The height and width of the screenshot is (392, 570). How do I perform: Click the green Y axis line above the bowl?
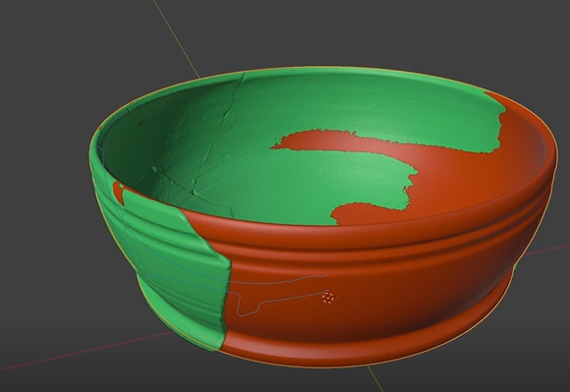(176, 38)
